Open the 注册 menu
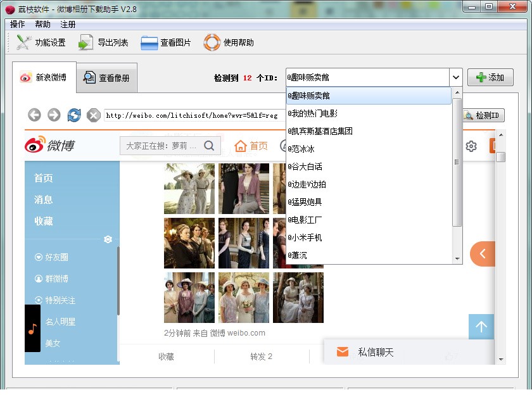The width and height of the screenshot is (532, 404). tap(68, 25)
